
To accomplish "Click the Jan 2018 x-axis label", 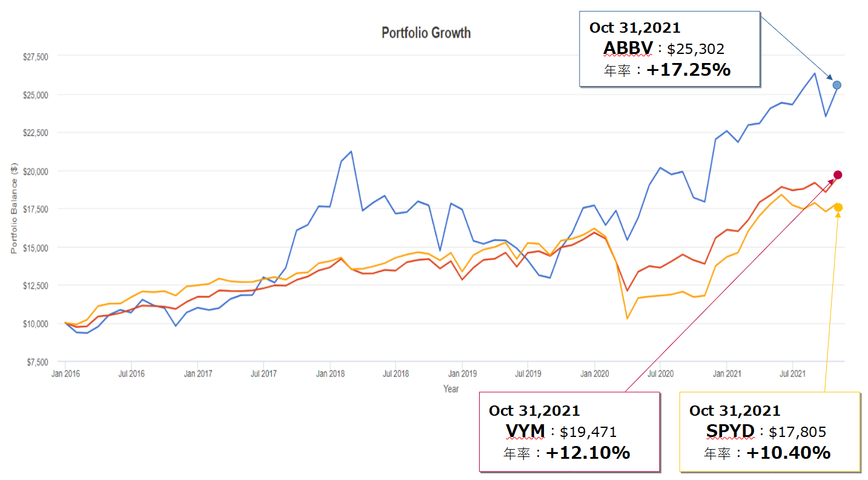I will point(330,374).
